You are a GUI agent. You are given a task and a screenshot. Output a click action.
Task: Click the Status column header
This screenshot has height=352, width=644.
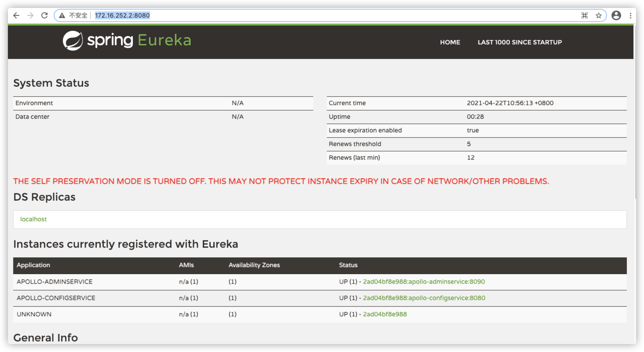pyautogui.click(x=348, y=265)
